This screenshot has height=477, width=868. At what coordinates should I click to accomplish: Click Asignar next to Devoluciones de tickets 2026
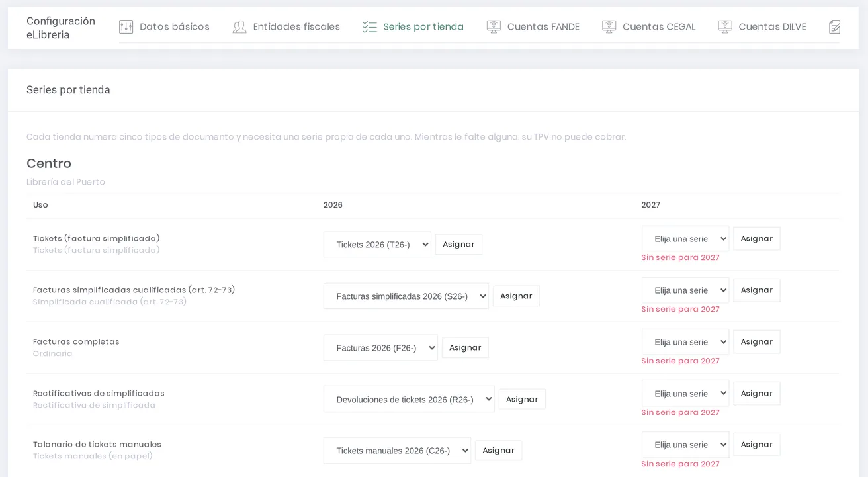522,399
